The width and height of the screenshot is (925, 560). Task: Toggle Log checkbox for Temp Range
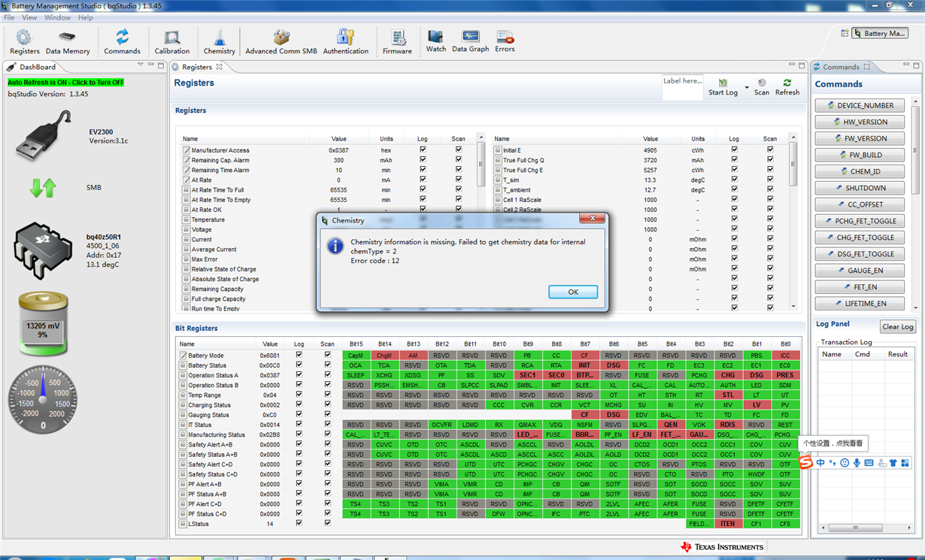(x=299, y=395)
